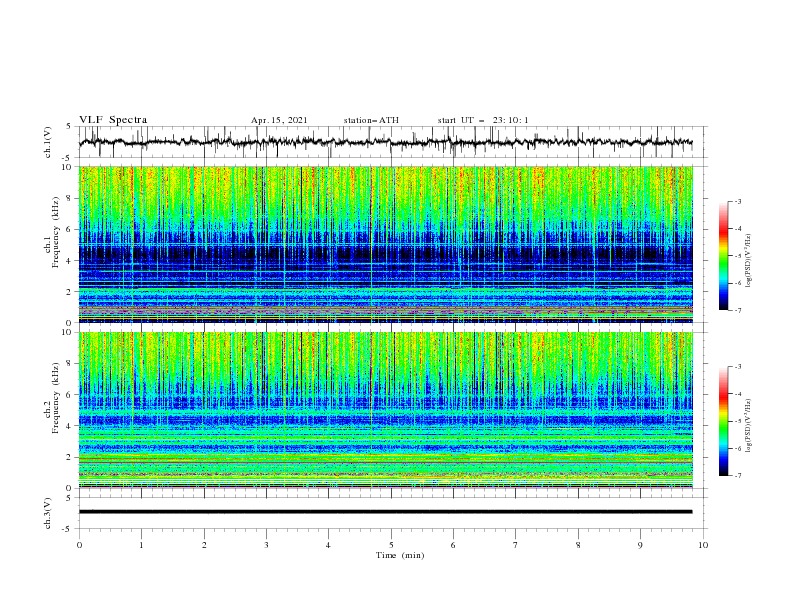
Task: Click the ch.1 voltage waveform trace
Action: [x=385, y=142]
